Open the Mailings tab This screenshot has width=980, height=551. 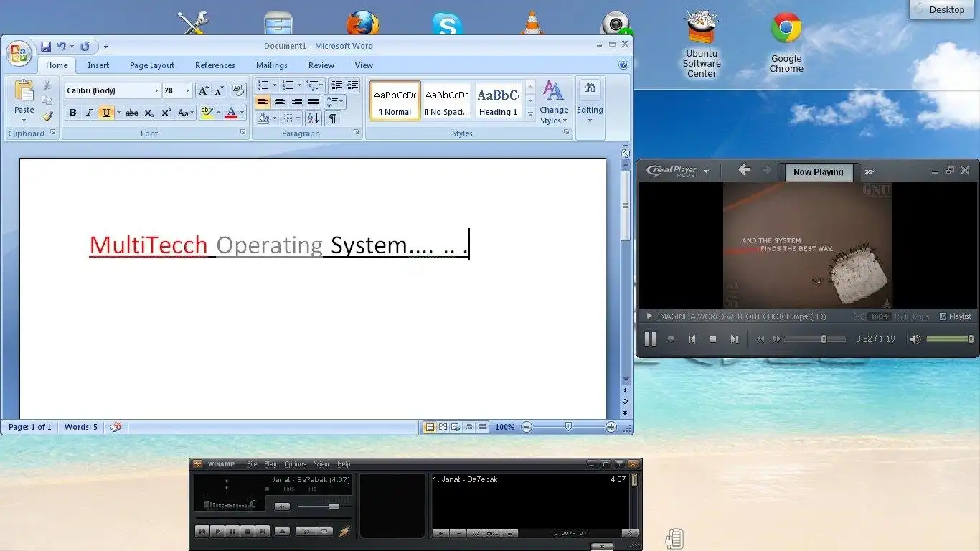(272, 65)
